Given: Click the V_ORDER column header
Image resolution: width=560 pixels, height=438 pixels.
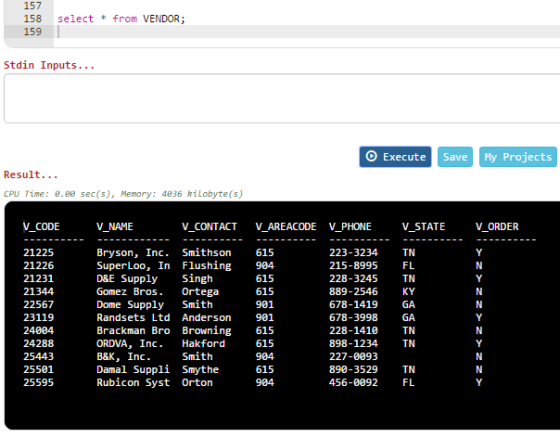Looking at the screenshot, I should (x=497, y=227).
